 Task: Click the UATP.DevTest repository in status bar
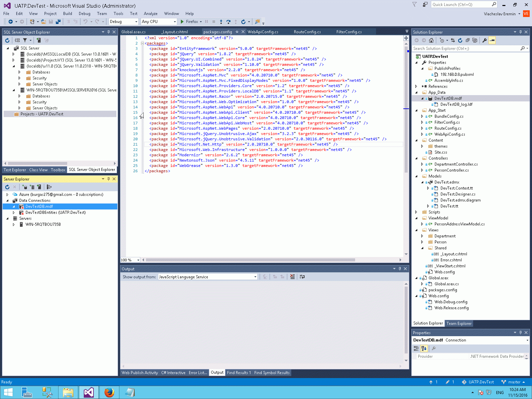click(478, 382)
